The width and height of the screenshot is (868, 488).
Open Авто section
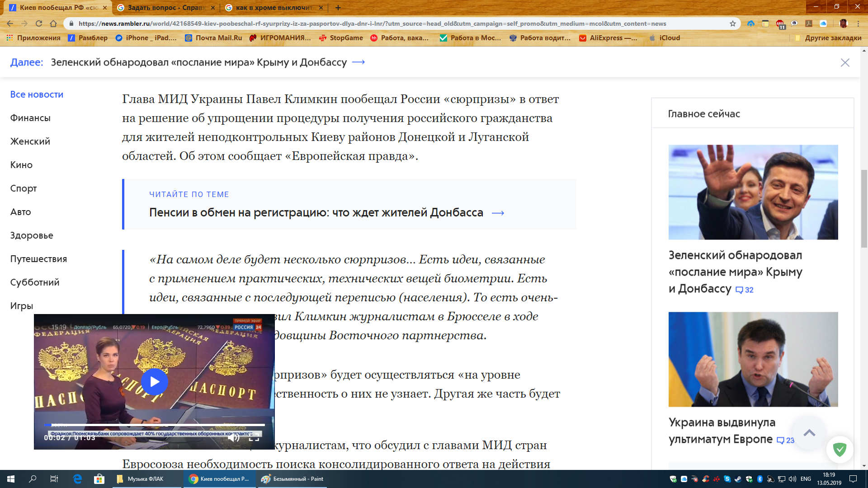[x=20, y=212]
